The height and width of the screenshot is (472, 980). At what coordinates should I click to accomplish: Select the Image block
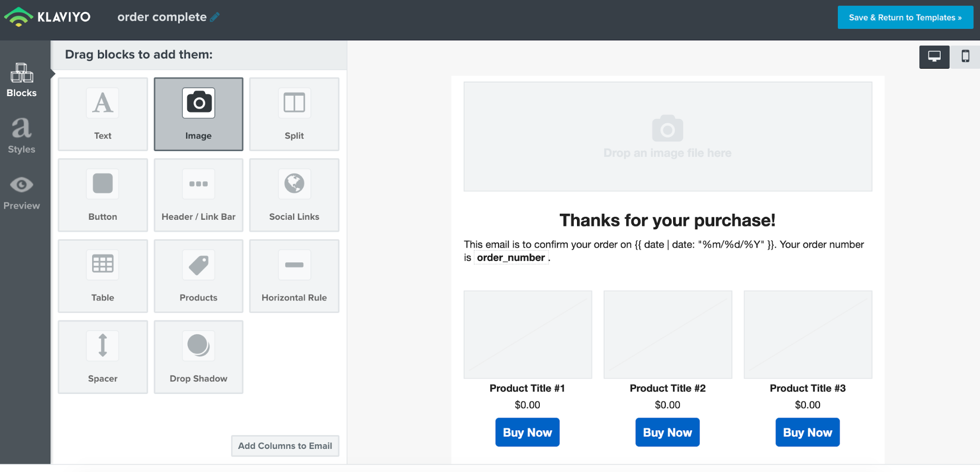click(x=199, y=114)
